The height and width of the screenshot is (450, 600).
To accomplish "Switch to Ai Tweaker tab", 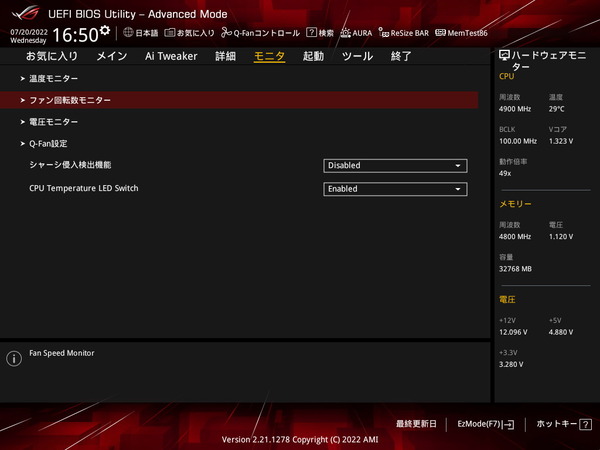I will [171, 56].
